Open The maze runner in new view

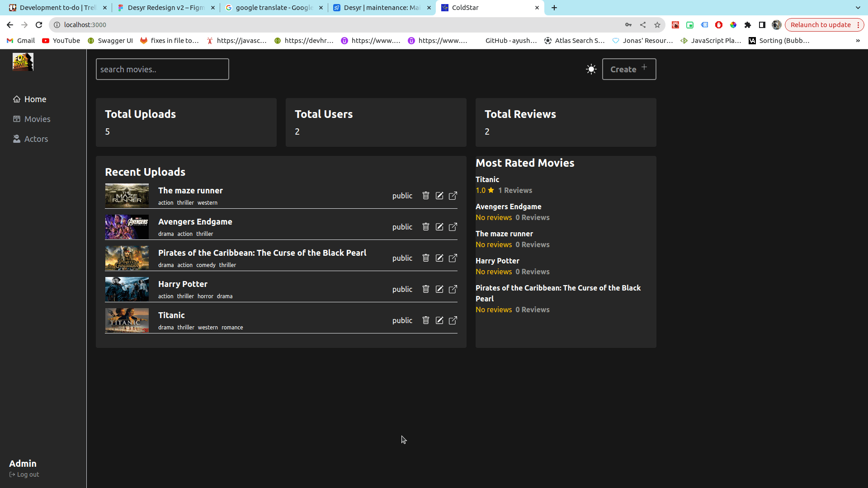[453, 196]
